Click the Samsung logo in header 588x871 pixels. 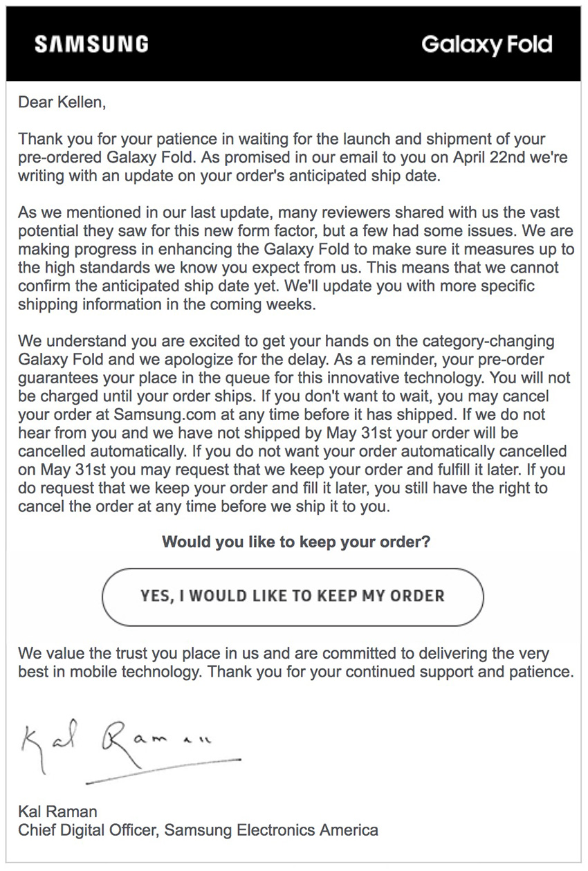(x=91, y=44)
